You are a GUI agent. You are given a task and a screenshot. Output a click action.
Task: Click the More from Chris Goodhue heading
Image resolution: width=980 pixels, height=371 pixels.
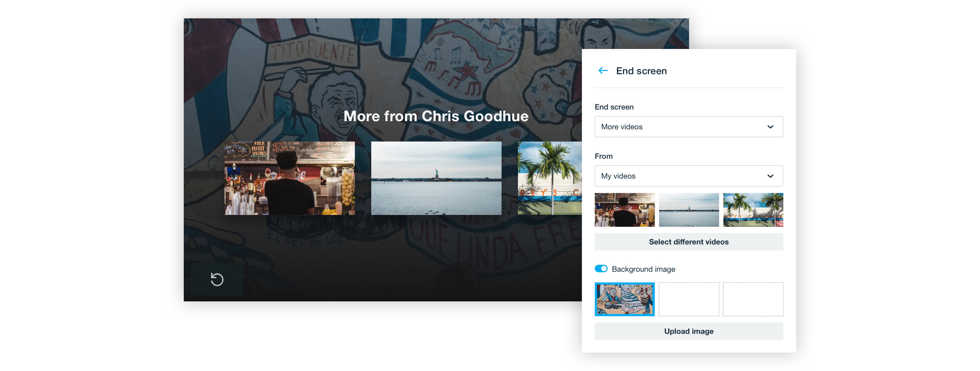436,116
